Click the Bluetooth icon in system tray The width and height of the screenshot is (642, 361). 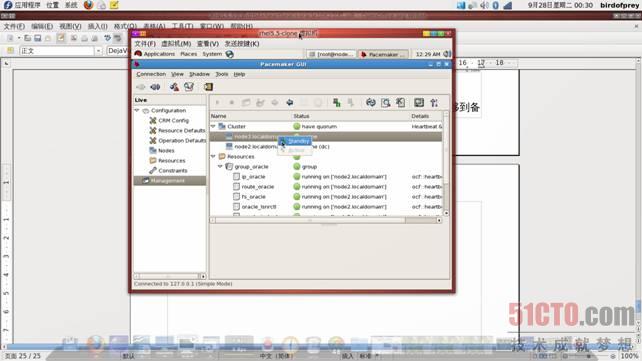coord(495,5)
